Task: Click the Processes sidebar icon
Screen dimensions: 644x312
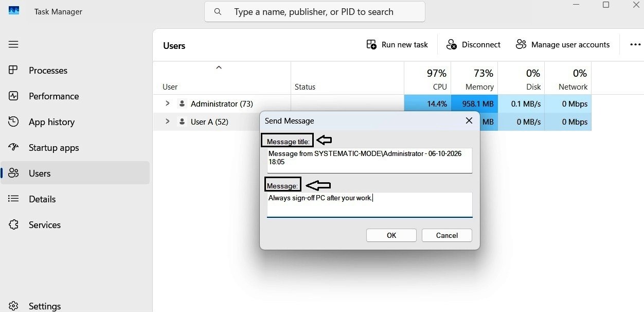Action: point(14,70)
